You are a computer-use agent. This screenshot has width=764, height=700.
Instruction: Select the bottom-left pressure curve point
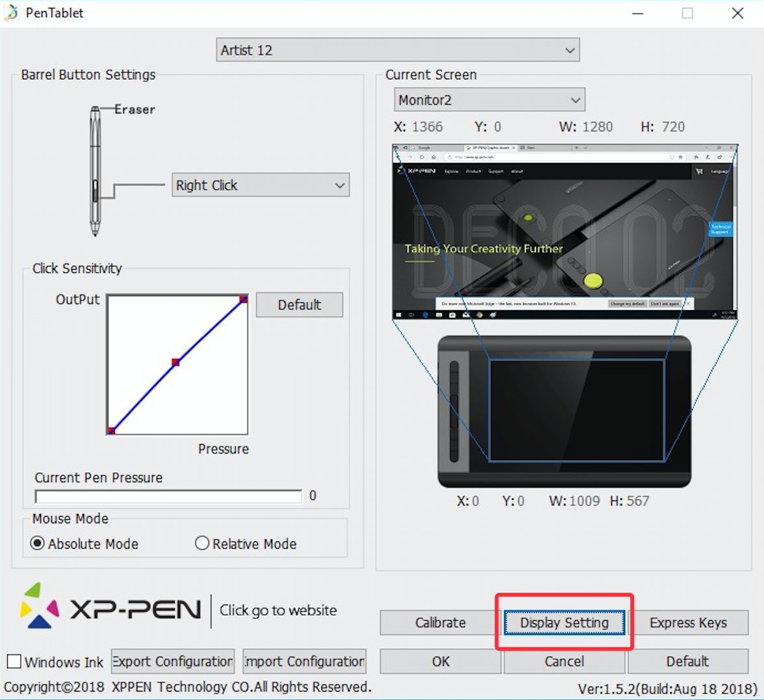pos(112,430)
